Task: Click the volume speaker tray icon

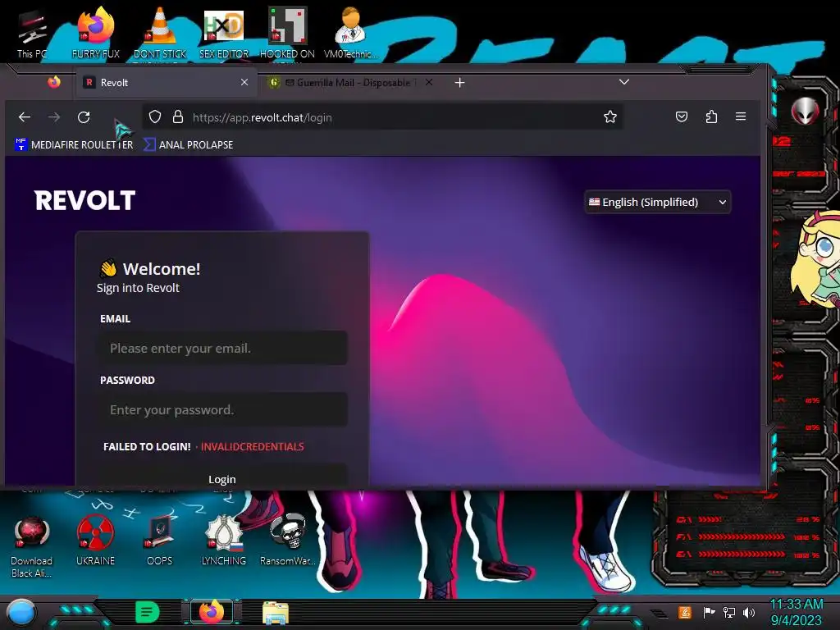Action: tap(749, 612)
